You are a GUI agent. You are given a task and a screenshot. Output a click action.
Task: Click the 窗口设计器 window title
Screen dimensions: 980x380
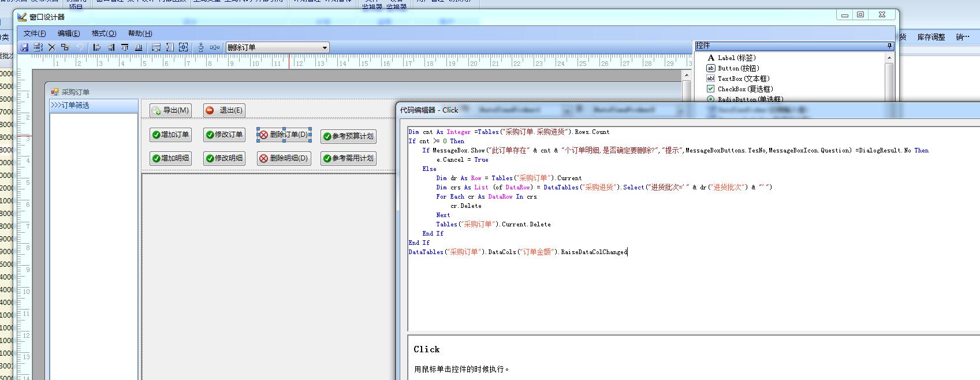coord(47,17)
